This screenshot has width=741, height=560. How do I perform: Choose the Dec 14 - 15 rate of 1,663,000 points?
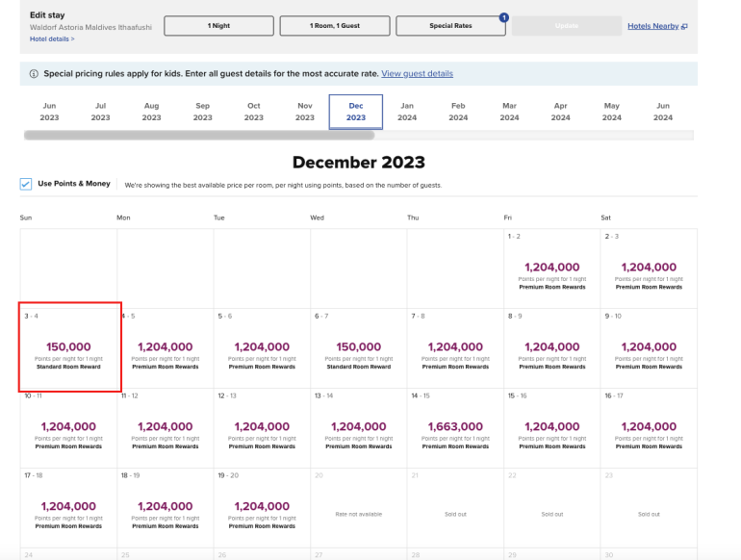(x=455, y=428)
